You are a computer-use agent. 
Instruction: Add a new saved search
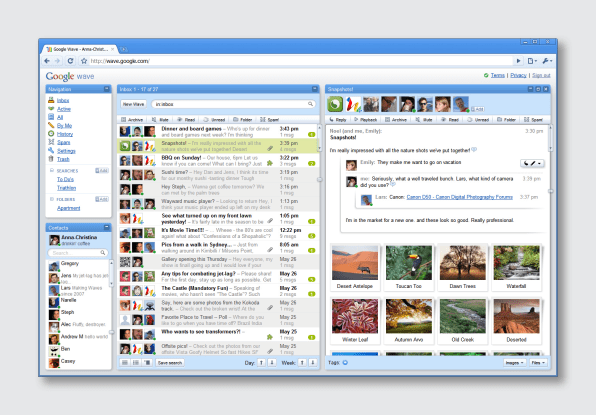pyautogui.click(x=102, y=170)
